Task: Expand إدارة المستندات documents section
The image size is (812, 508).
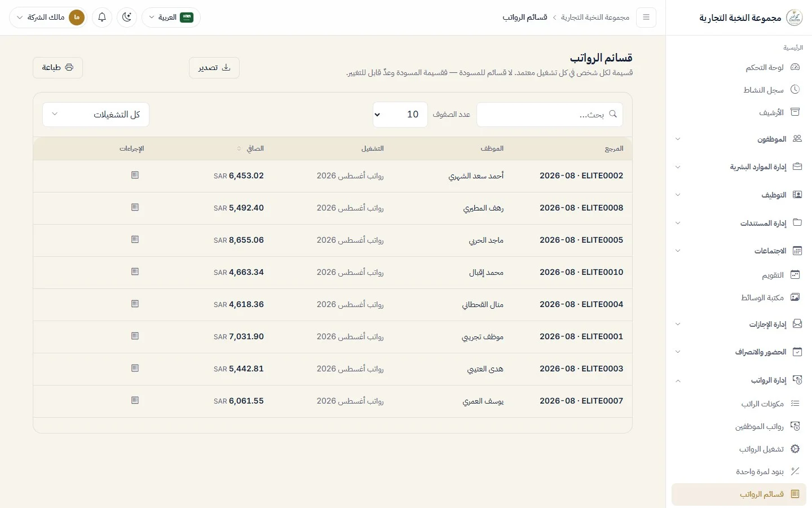Action: 739,222
